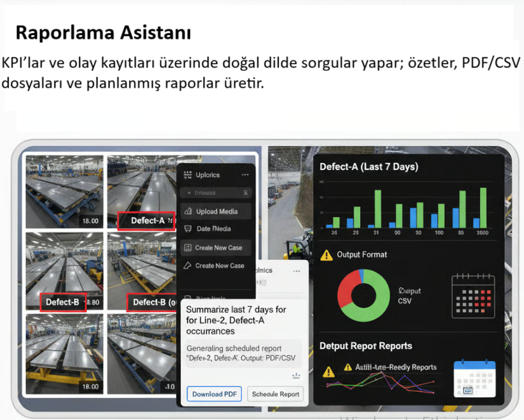Click the dark calendar icon with red dots

[473, 296]
